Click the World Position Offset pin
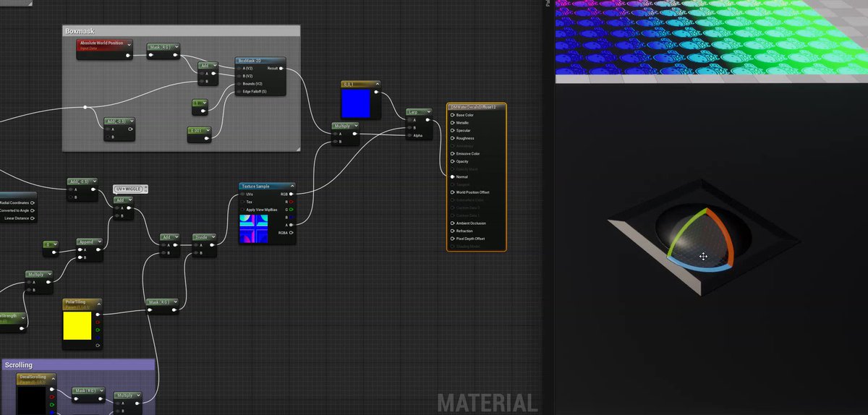This screenshot has width=868, height=415. 453,192
